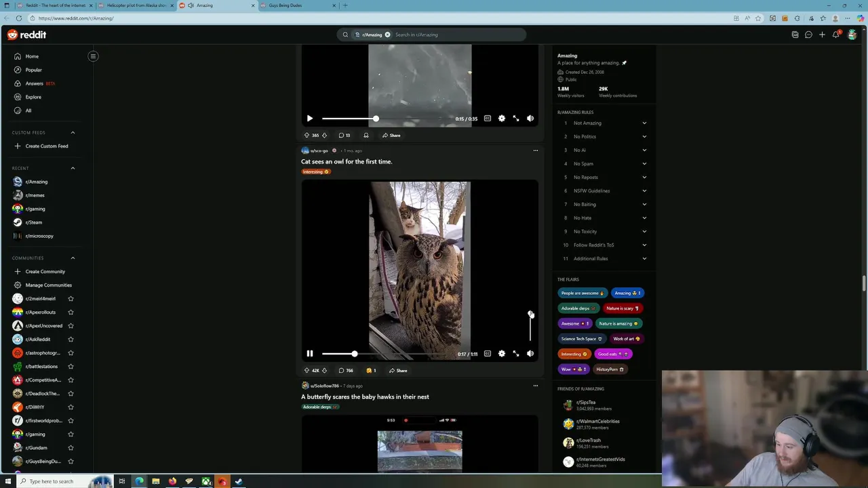
Task: Expand top video to fullscreen
Action: pyautogui.click(x=516, y=119)
